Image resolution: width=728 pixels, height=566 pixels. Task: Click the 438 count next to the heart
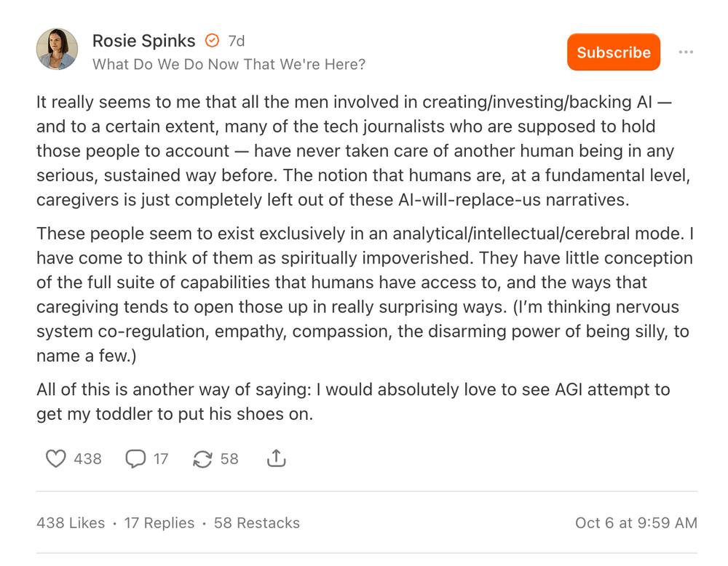pos(87,458)
